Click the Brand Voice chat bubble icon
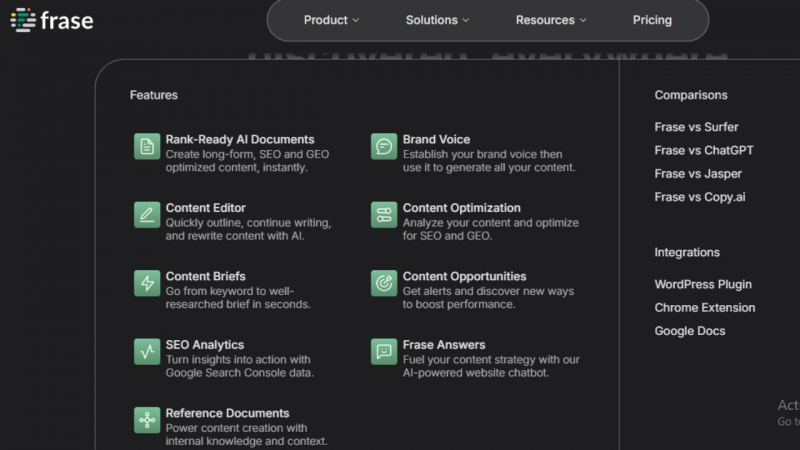 tap(384, 146)
